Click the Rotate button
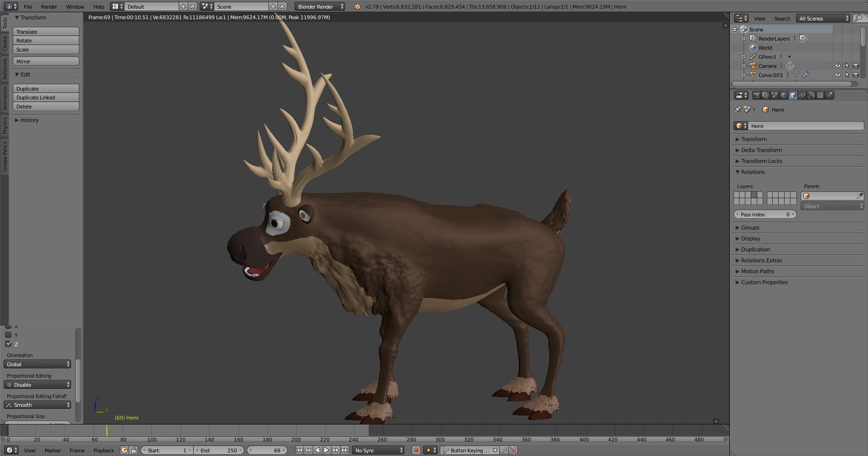This screenshot has width=868, height=456. pos(46,41)
